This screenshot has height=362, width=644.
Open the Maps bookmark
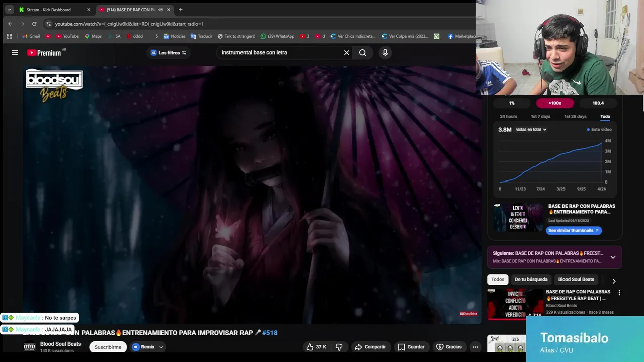click(x=93, y=36)
